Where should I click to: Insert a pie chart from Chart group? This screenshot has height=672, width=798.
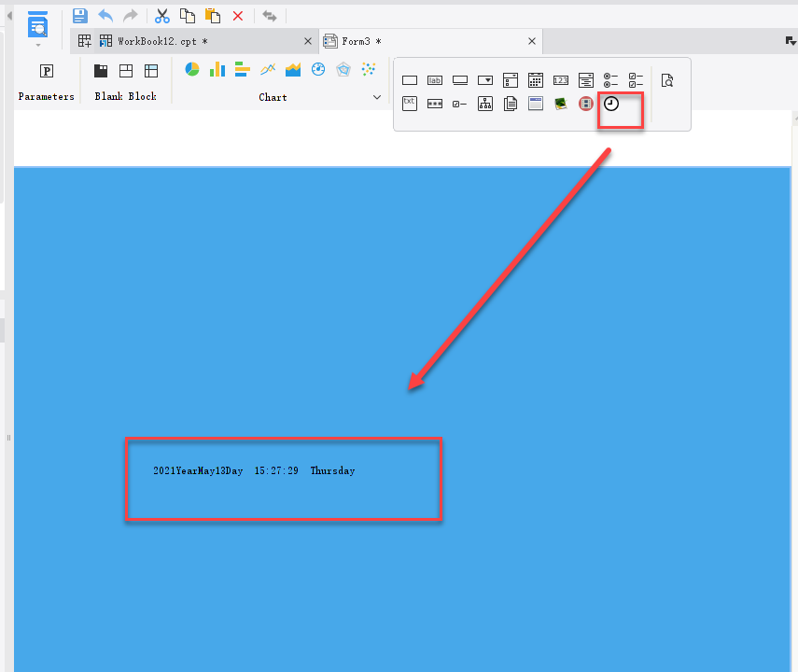(x=192, y=70)
